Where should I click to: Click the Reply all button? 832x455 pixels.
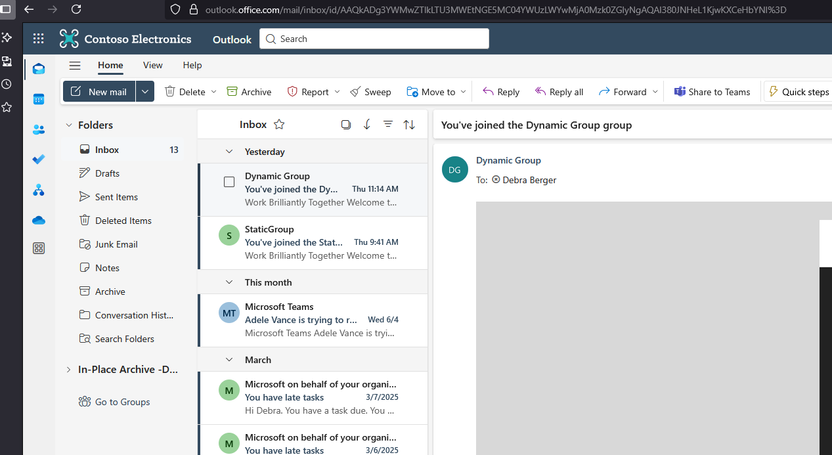tap(559, 92)
